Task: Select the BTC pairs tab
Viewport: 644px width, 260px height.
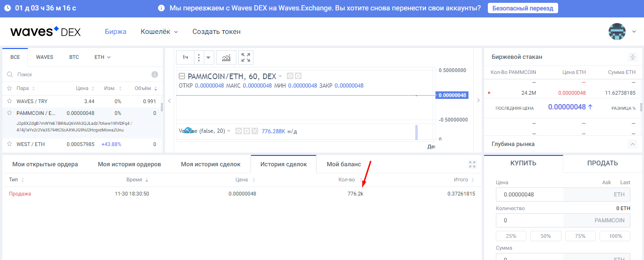Action: pyautogui.click(x=74, y=57)
